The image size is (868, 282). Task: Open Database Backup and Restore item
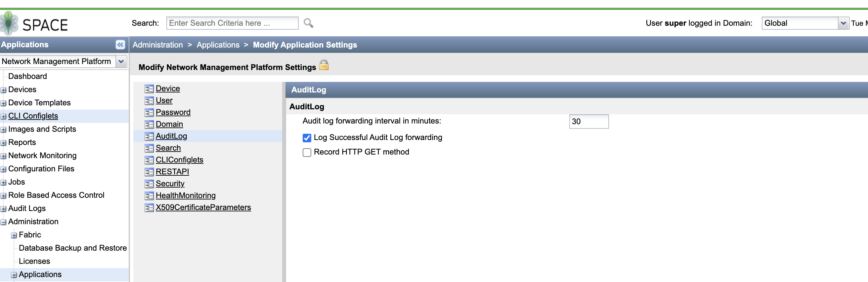(x=73, y=248)
